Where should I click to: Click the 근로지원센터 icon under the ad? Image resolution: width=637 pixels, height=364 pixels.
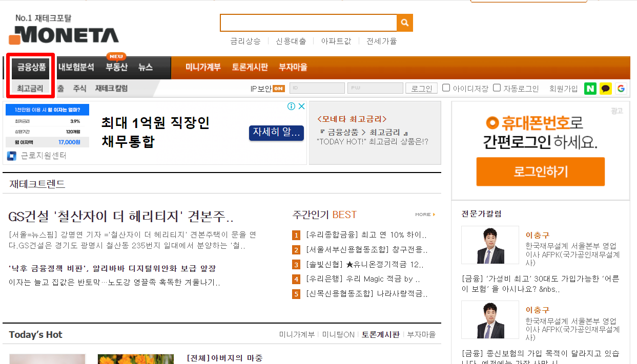tap(11, 156)
